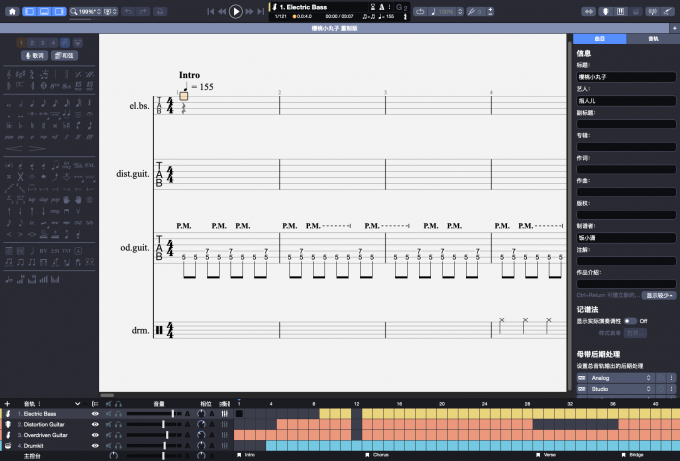Select the 曲目 inspector tab

[598, 38]
